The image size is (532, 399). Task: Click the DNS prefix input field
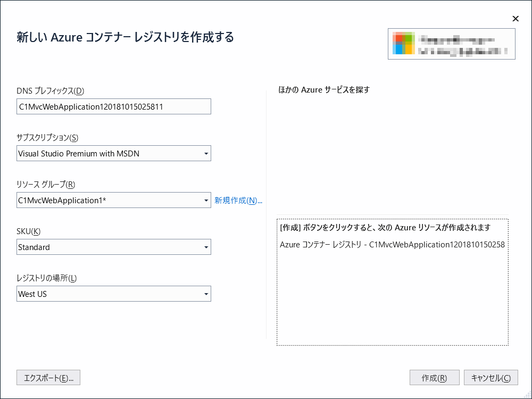[x=114, y=106]
